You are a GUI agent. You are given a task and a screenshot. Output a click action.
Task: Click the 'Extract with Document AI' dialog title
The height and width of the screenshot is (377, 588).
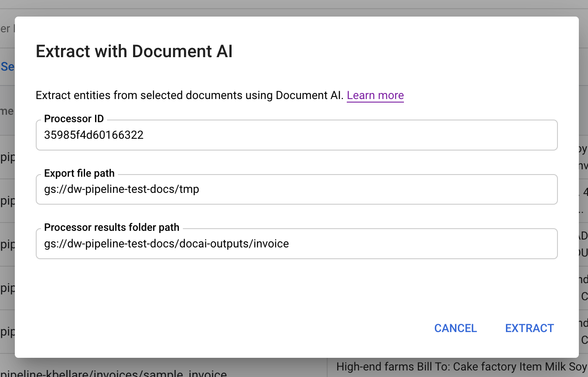coord(134,51)
